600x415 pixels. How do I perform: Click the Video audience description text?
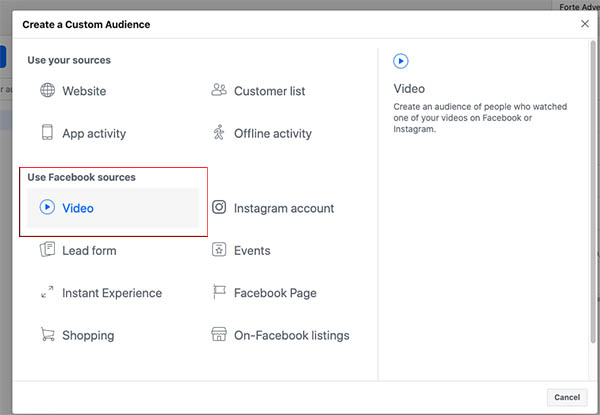click(x=480, y=118)
